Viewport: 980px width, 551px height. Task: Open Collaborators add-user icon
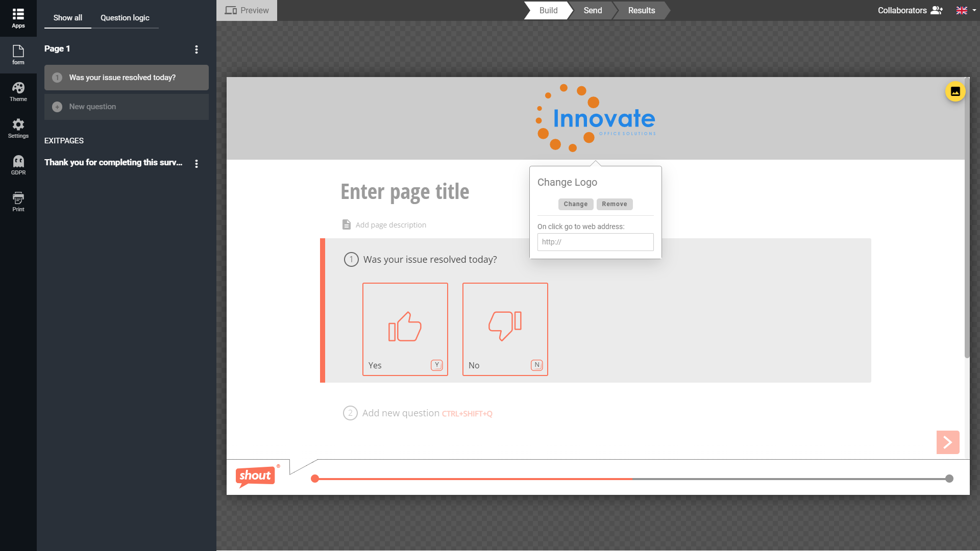(x=937, y=10)
